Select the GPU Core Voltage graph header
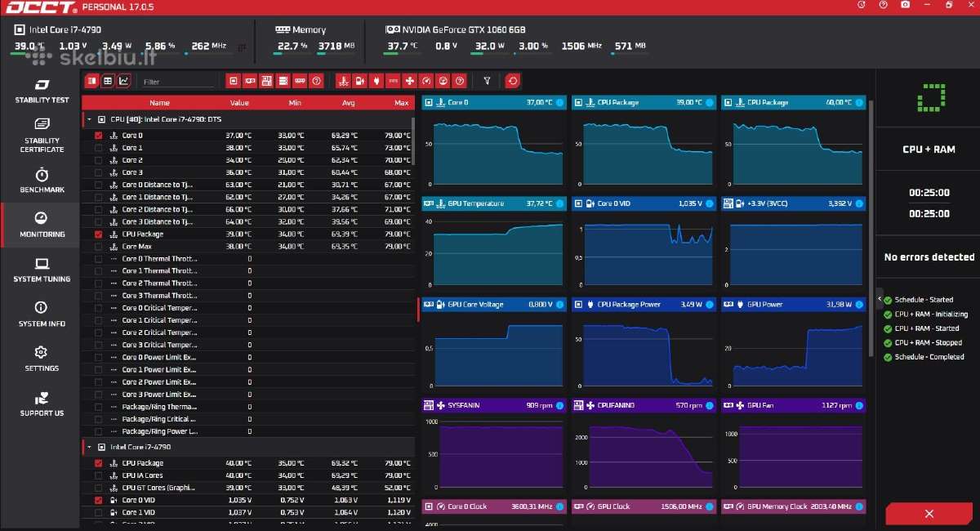This screenshot has height=531, width=980. pos(493,305)
